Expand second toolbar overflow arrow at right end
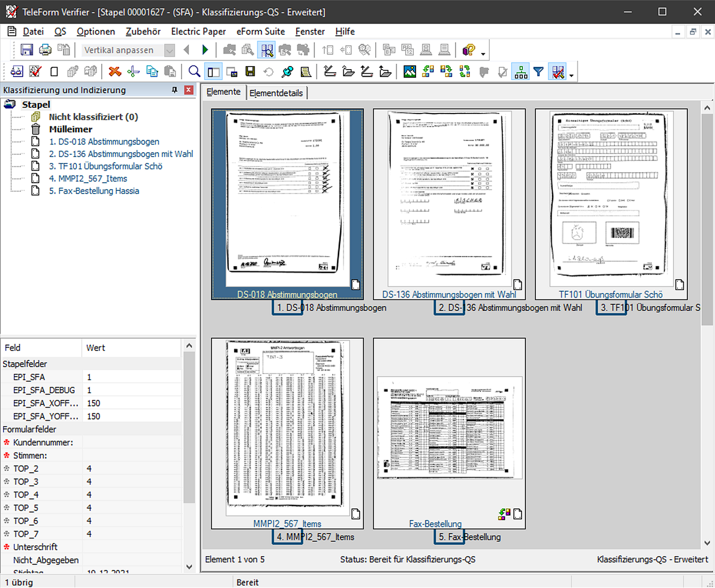 coord(572,76)
